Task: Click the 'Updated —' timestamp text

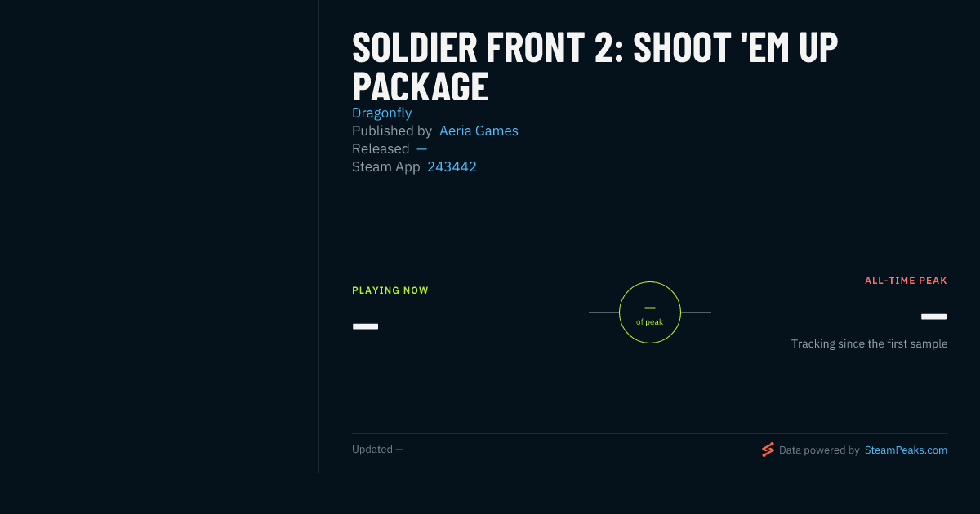Action: click(377, 450)
